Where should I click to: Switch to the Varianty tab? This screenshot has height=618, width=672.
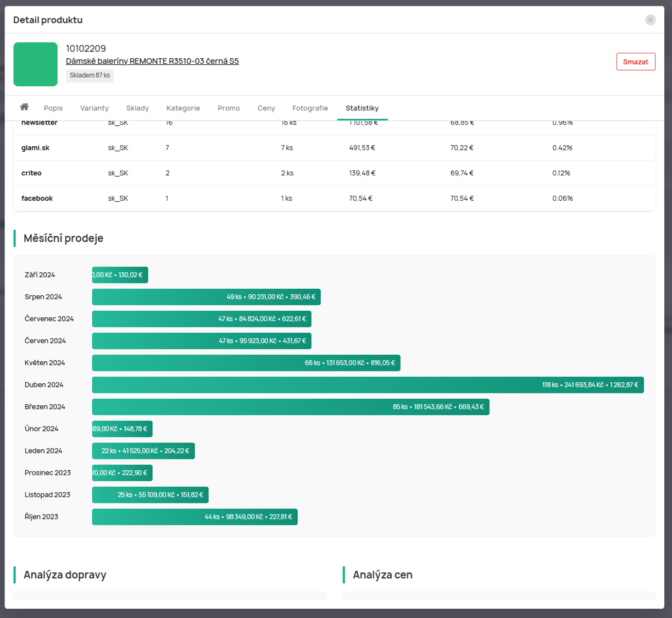click(95, 108)
